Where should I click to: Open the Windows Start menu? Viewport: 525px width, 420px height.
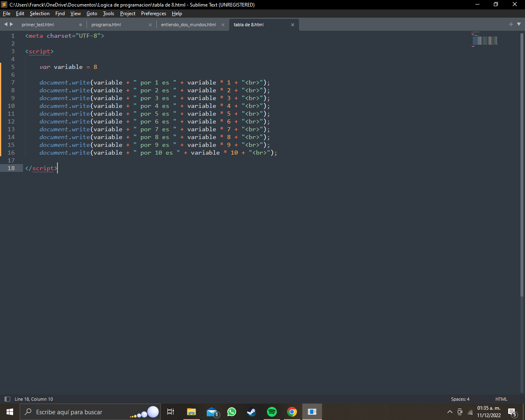[x=10, y=412]
